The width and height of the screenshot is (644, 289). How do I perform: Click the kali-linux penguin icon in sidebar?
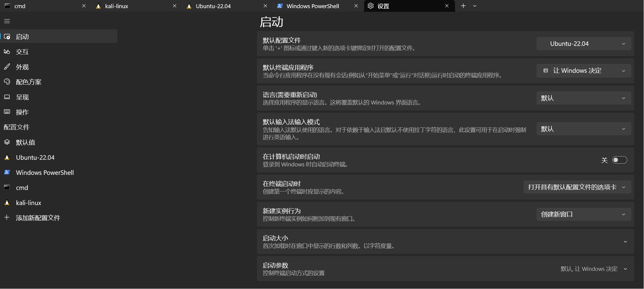tap(7, 203)
